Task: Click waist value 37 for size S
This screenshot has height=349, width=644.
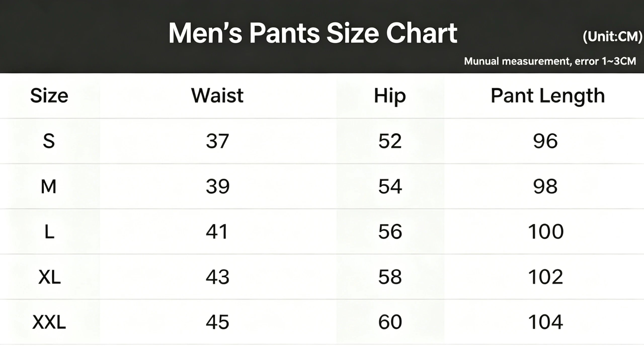Action: pos(217,141)
